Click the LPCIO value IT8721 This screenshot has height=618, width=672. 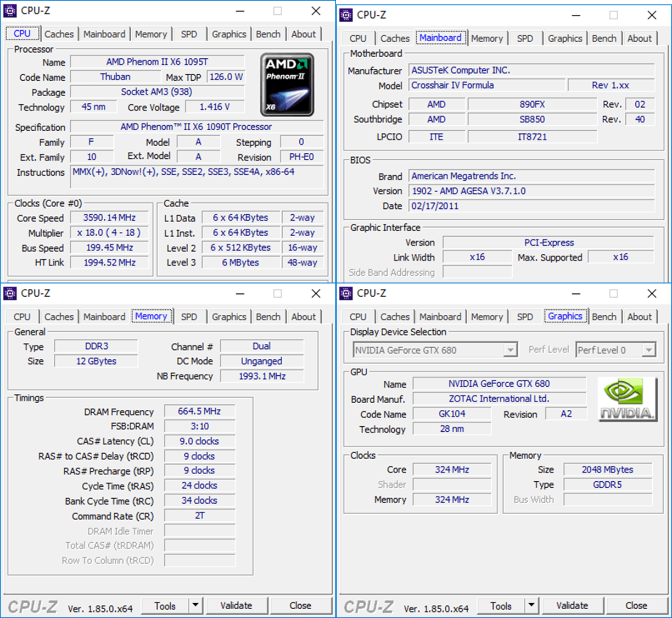click(x=532, y=137)
